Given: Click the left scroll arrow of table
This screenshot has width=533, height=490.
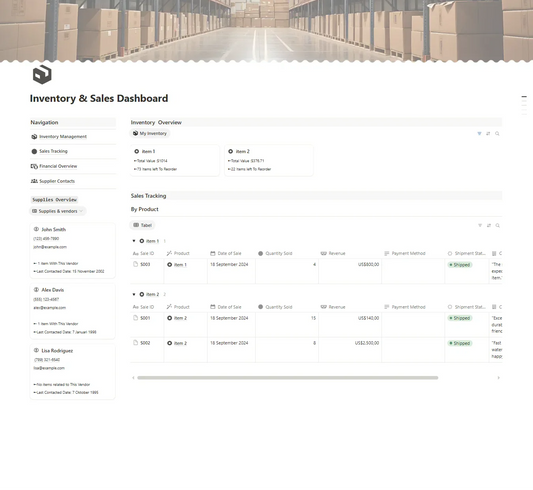Looking at the screenshot, I should click(133, 378).
